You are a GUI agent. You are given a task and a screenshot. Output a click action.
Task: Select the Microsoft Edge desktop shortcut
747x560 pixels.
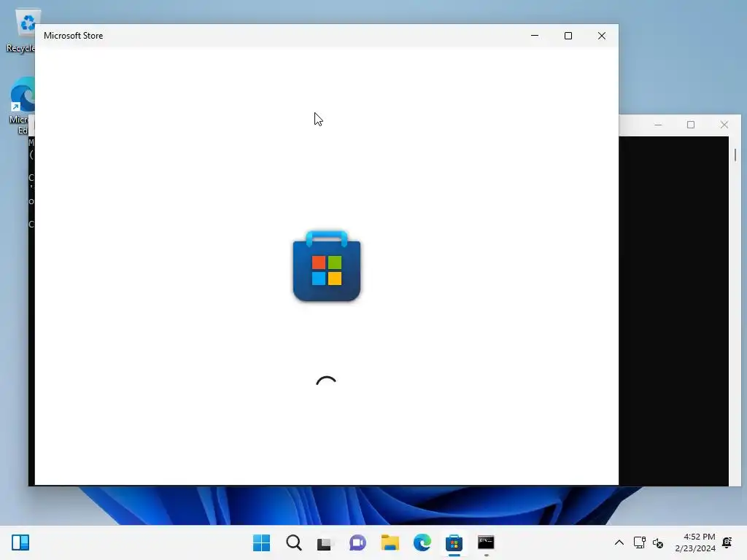[x=21, y=106]
